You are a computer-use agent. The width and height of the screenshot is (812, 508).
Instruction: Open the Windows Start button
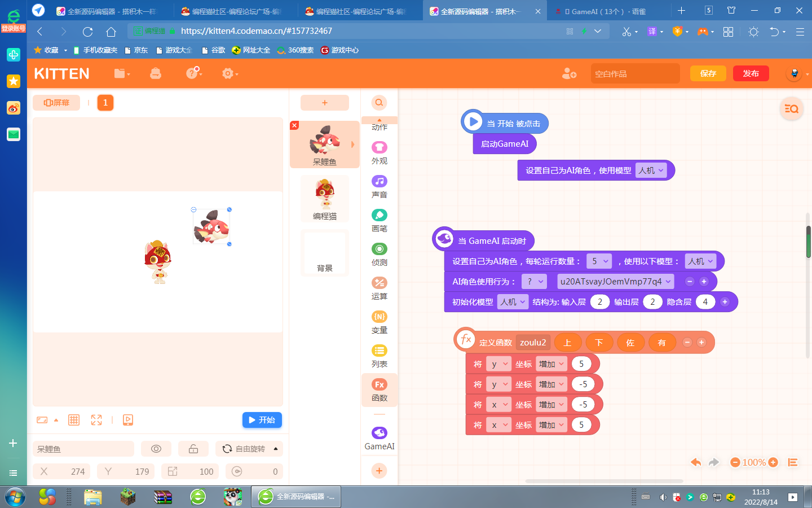pos(15,497)
